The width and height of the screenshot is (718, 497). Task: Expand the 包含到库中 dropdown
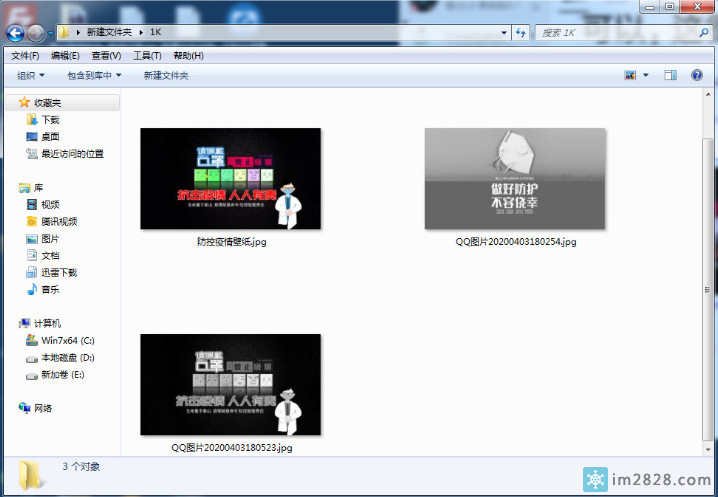(94, 75)
